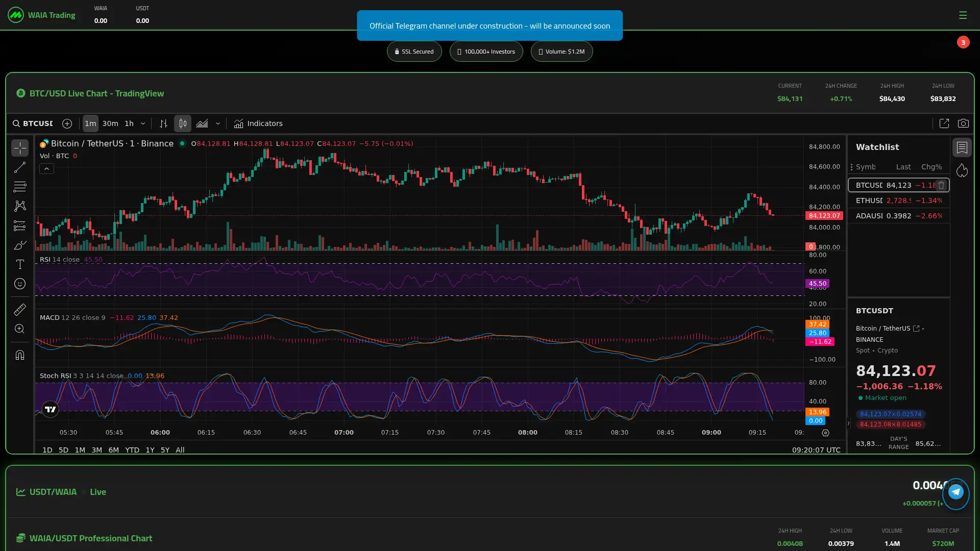The width and height of the screenshot is (980, 551).
Task: Remove BTCUSDT using the trash icon
Action: [941, 185]
